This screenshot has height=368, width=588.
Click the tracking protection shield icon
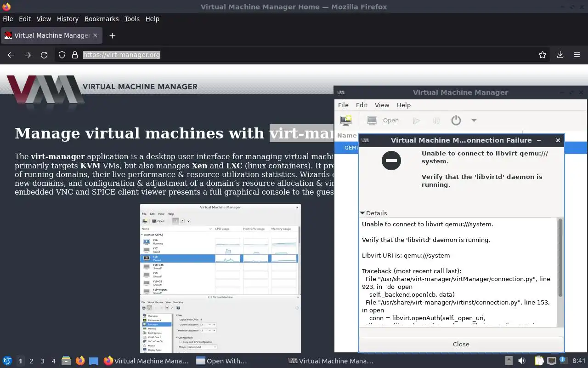point(62,55)
